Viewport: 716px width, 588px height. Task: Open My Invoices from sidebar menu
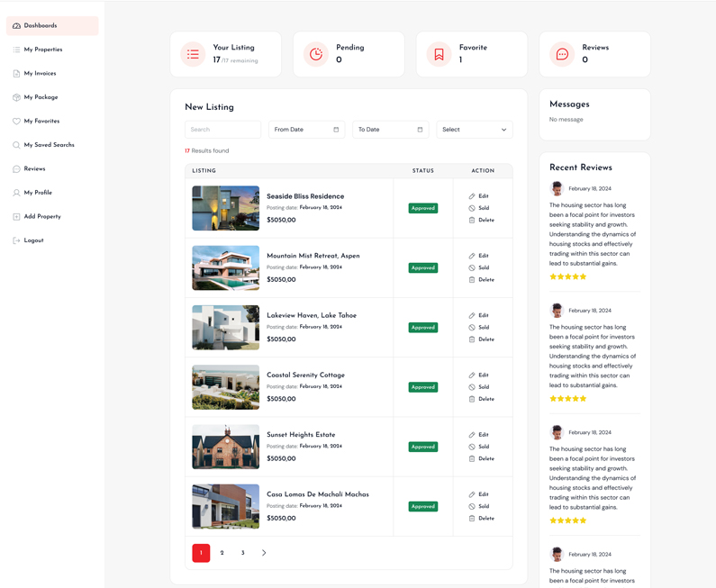[x=40, y=74]
